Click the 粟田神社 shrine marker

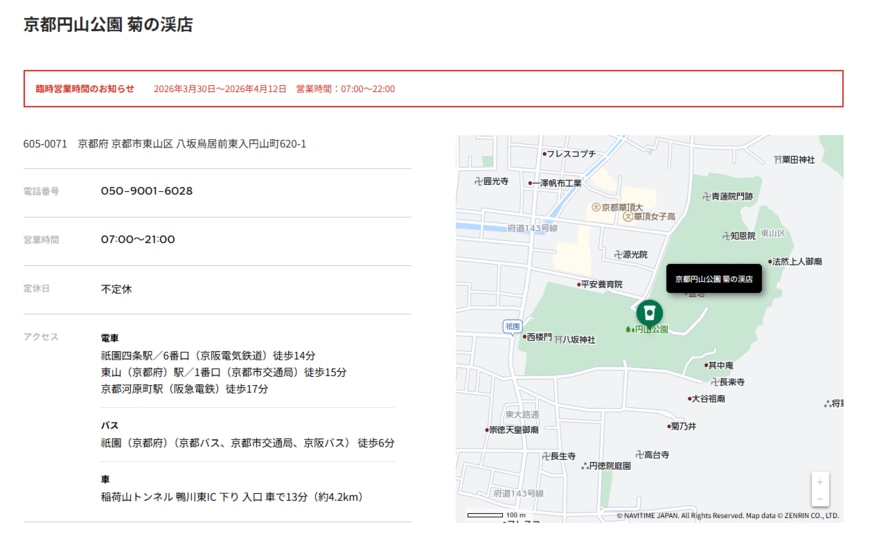(777, 160)
